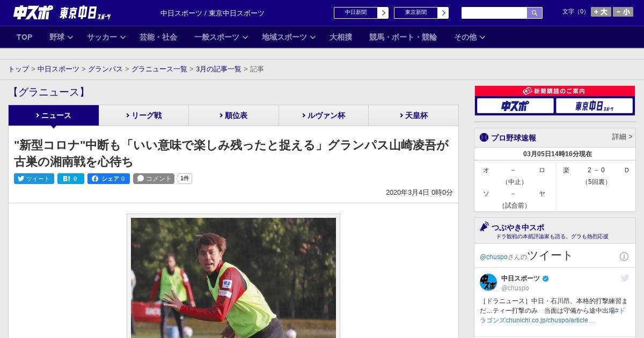Click Hatena B! bookmark button

point(71,179)
